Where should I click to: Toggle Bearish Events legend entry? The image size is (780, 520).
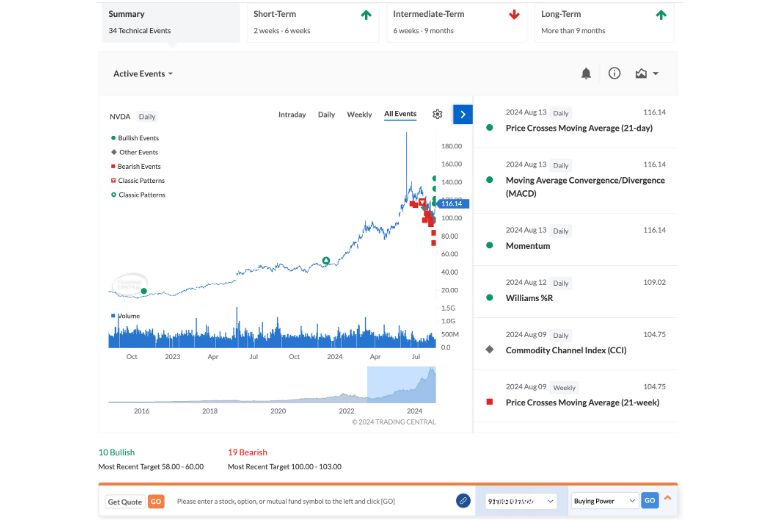tap(135, 166)
